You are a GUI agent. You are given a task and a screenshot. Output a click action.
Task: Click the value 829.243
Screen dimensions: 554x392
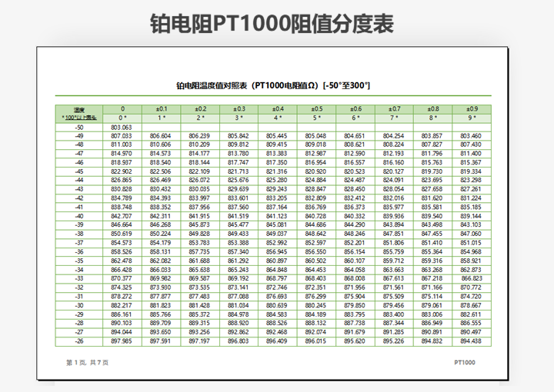(277, 190)
